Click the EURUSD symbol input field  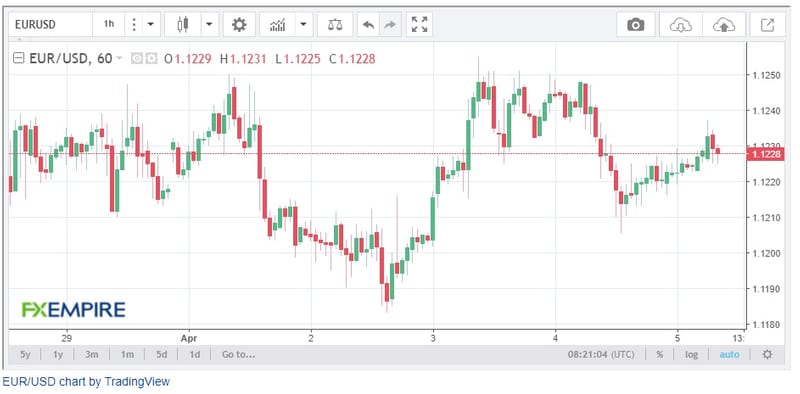pyautogui.click(x=50, y=24)
